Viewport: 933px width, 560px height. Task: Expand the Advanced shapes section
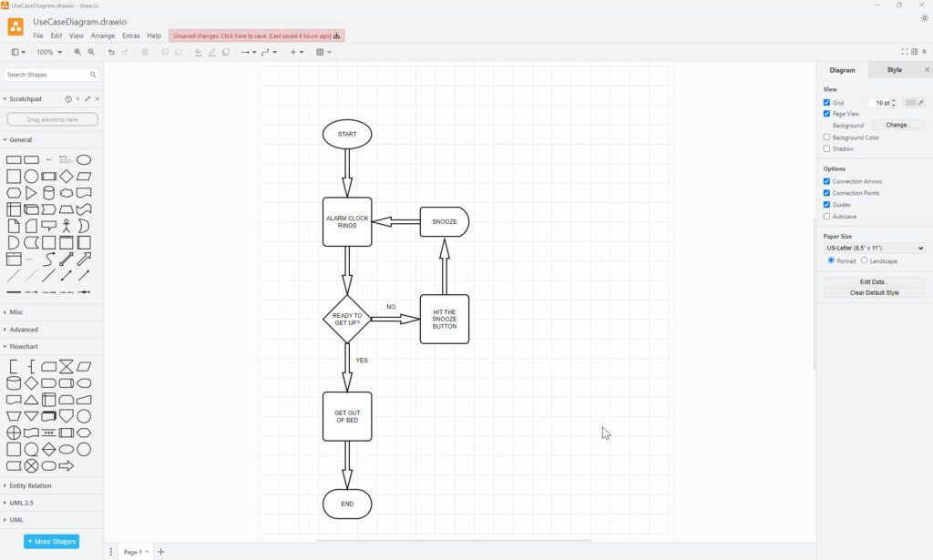pyautogui.click(x=51, y=330)
